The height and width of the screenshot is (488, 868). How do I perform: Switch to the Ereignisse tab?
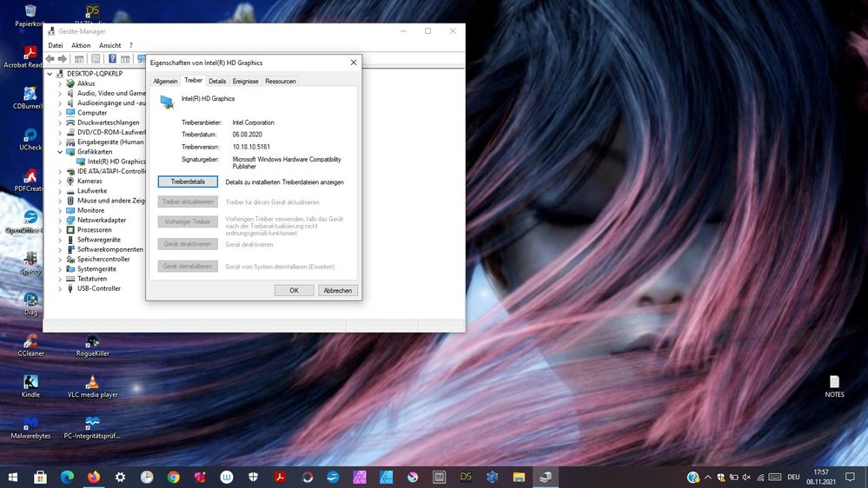245,82
